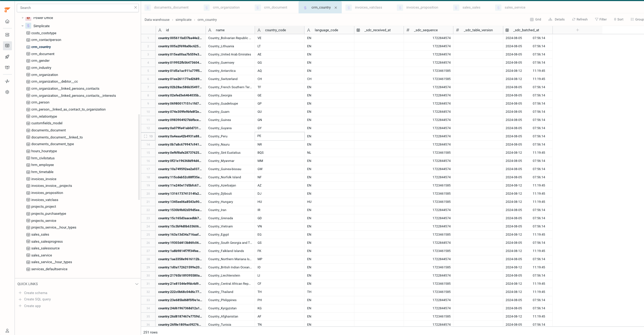
Task: Add a new column with plus icon
Action: [x=577, y=30]
